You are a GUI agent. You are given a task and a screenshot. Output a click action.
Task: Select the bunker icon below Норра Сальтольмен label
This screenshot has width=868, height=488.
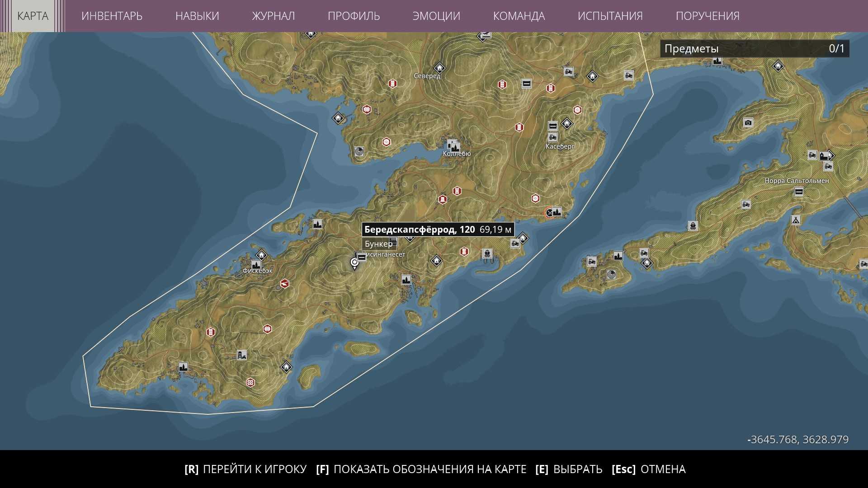(799, 192)
